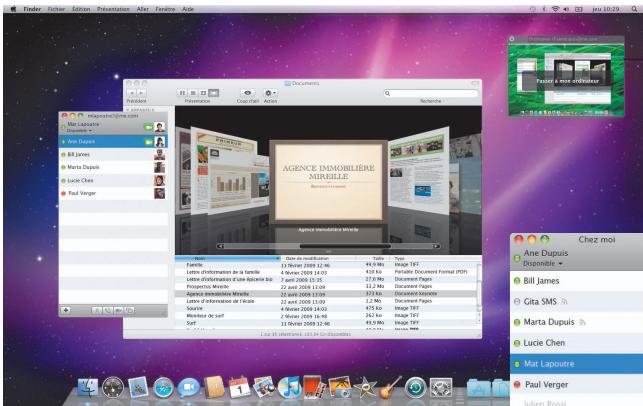
Task: Open Spotlight search in menu bar
Action: point(634,9)
